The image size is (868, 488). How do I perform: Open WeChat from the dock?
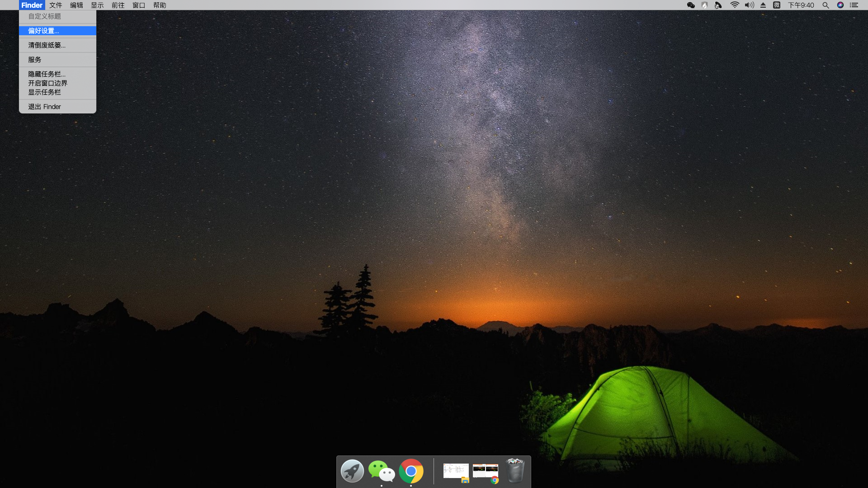(381, 471)
